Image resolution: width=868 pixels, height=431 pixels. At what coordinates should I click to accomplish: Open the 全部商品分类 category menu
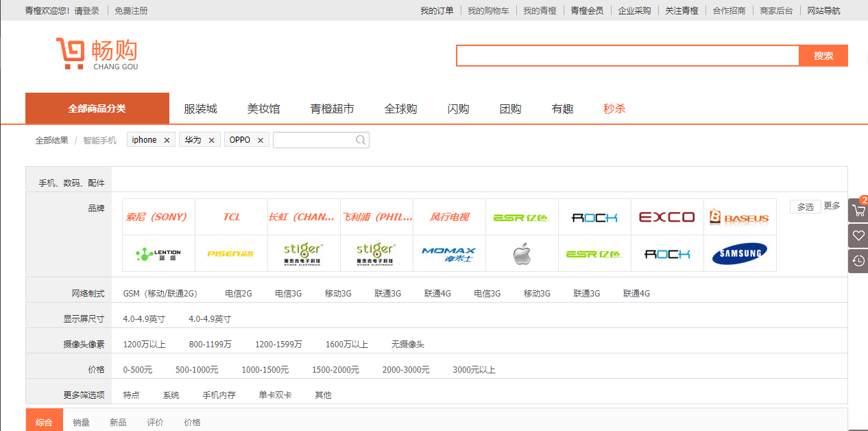click(x=97, y=108)
